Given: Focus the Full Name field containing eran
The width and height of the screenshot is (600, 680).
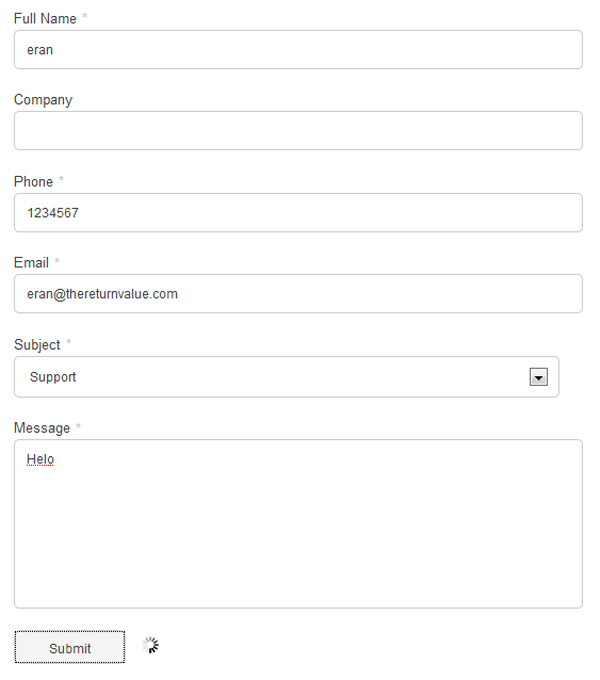Looking at the screenshot, I should click(x=298, y=49).
